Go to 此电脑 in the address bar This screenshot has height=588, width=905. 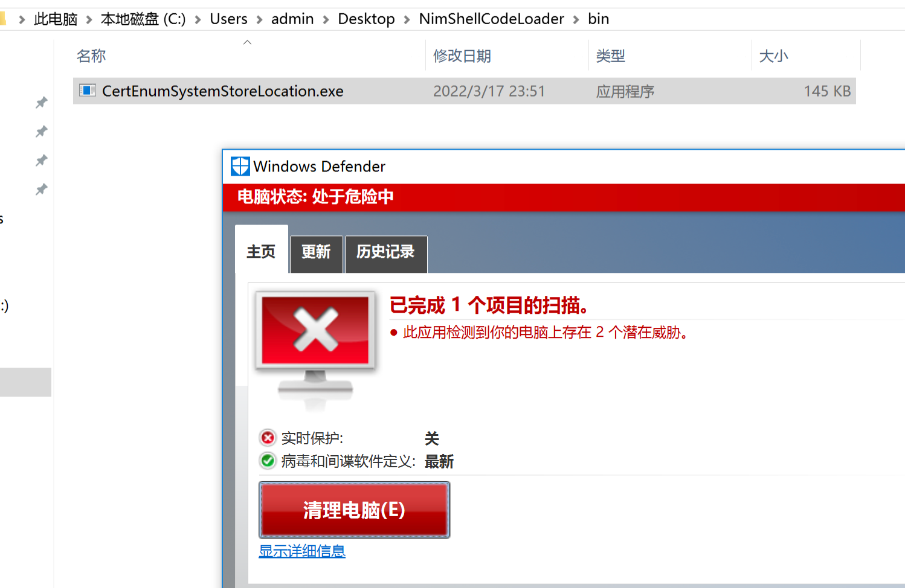tap(56, 19)
